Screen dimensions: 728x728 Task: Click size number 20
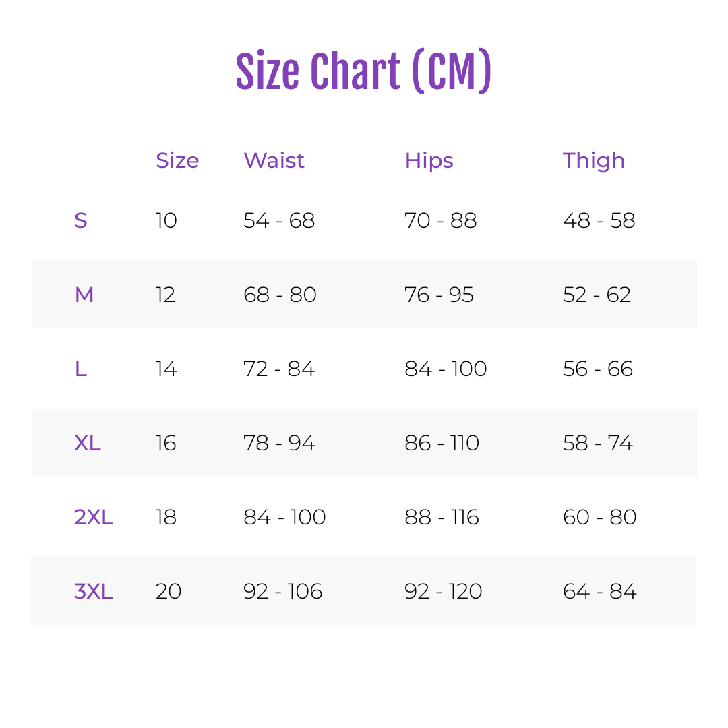[169, 592]
